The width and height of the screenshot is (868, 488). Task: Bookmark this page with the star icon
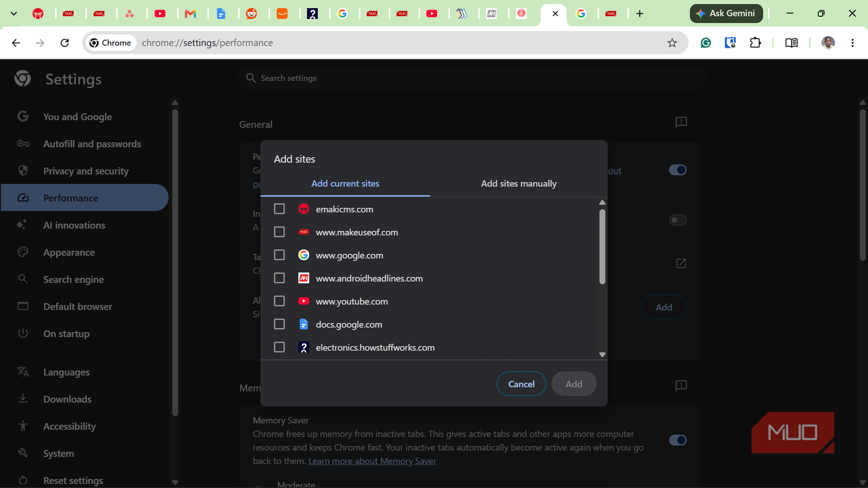point(672,43)
